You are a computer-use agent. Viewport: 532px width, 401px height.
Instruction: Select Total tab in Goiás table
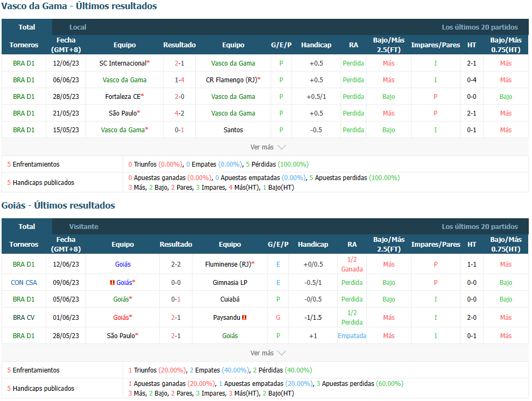click(x=27, y=226)
